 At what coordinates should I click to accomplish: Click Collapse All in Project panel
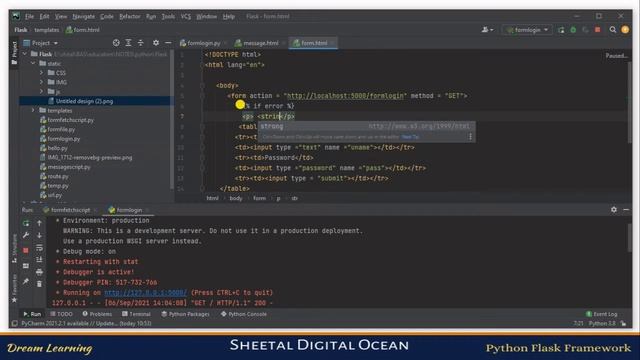click(140, 42)
